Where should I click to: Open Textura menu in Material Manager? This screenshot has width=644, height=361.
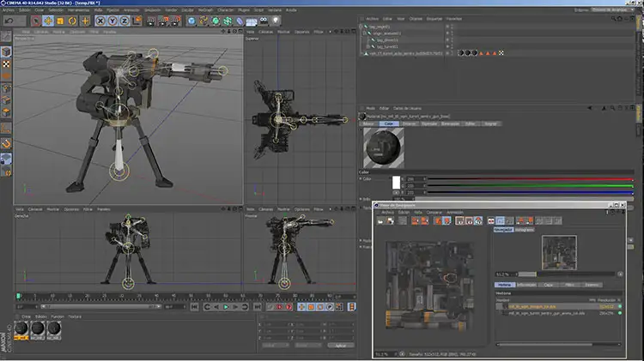[75, 316]
